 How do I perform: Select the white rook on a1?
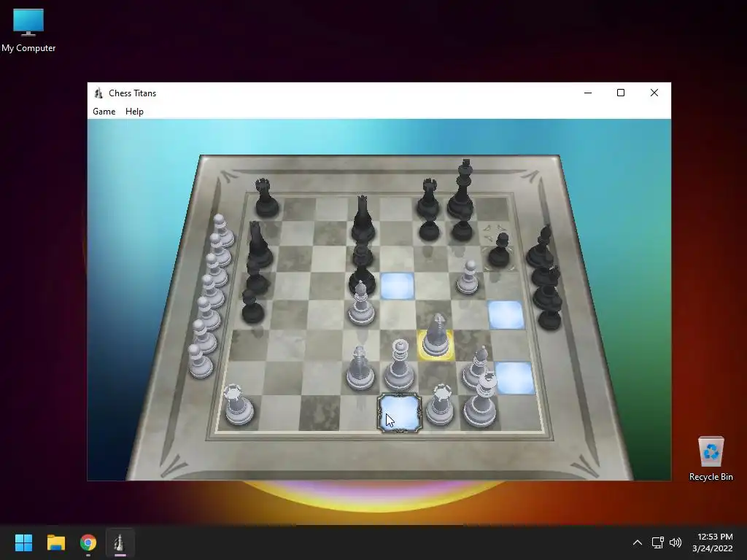point(239,405)
